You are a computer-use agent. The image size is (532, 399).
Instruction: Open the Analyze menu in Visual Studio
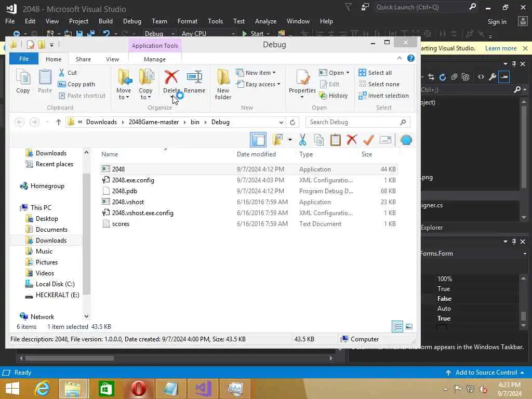pos(265,21)
